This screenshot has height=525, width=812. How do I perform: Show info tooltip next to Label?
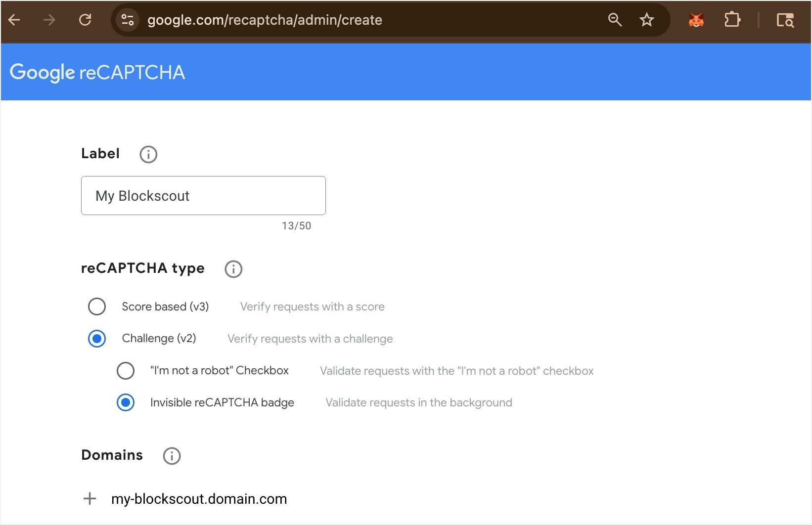tap(148, 154)
